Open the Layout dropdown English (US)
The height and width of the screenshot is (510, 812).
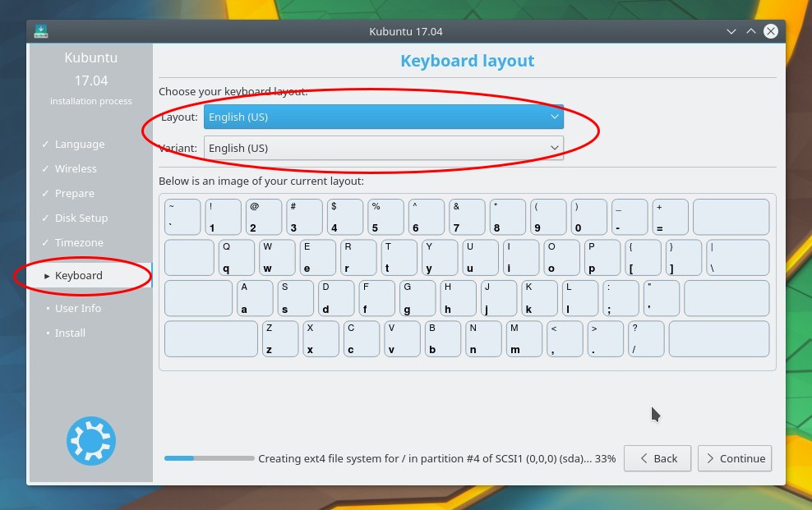[x=383, y=117]
